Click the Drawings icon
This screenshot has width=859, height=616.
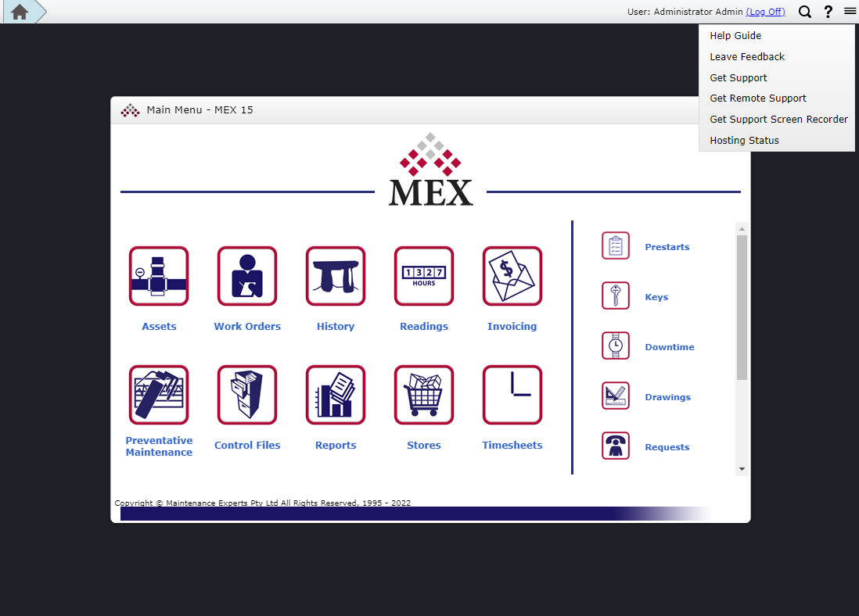(616, 396)
